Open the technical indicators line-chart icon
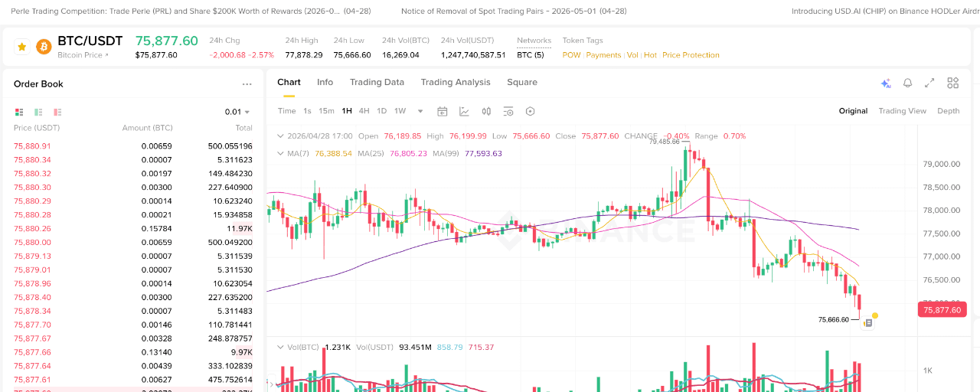This screenshot has width=980, height=392. point(464,111)
